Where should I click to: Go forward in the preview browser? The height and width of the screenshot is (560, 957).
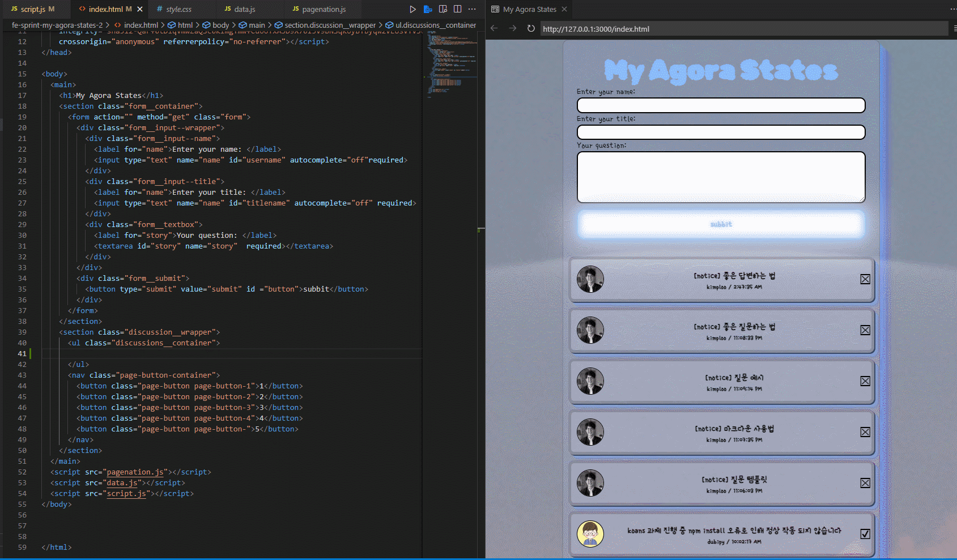coord(513,28)
